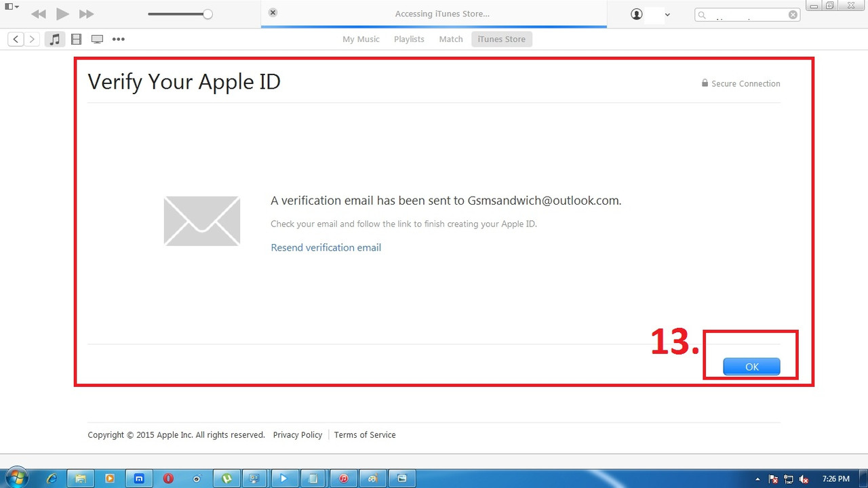Click the search magnifier icon

coord(703,15)
